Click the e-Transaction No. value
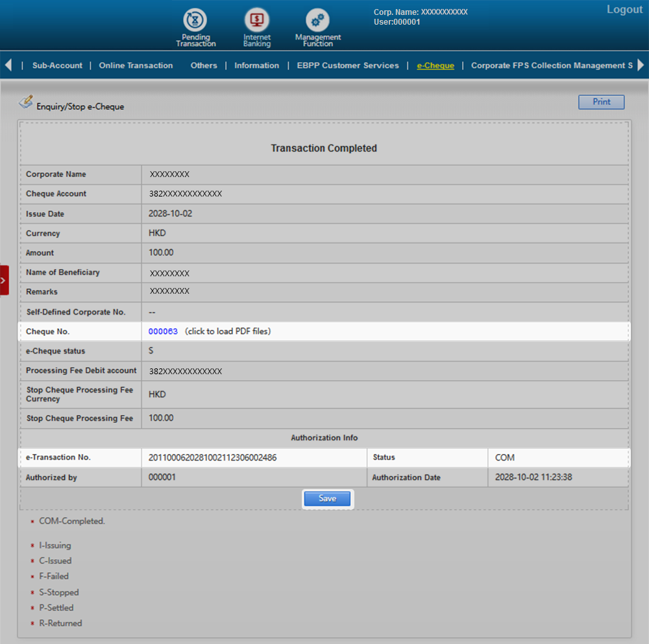The height and width of the screenshot is (644, 649). (x=213, y=458)
